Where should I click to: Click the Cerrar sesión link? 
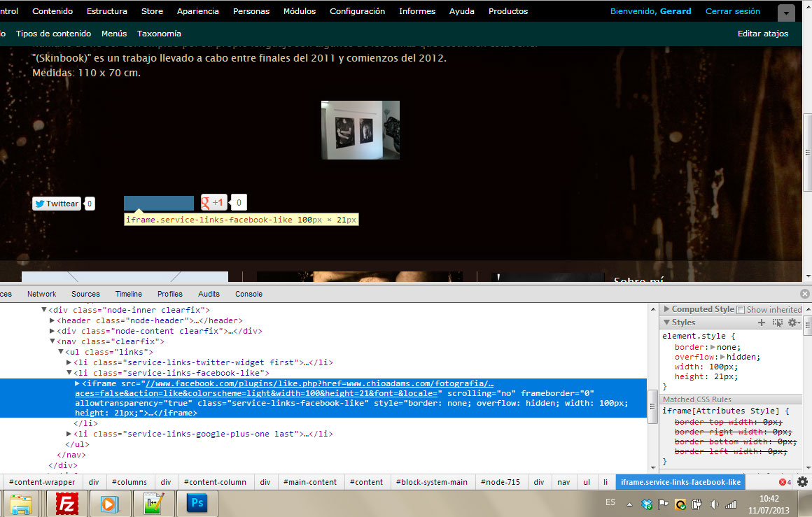tap(732, 11)
